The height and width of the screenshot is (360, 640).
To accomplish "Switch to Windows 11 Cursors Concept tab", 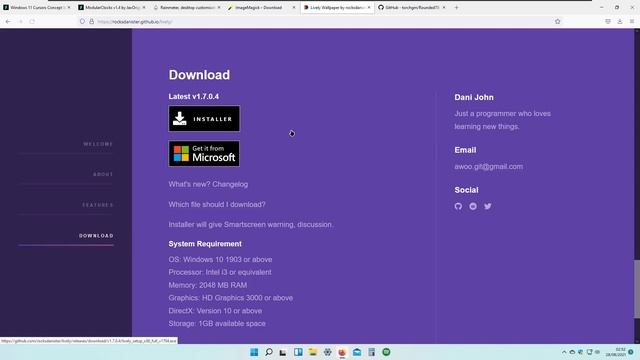I will coord(36,8).
